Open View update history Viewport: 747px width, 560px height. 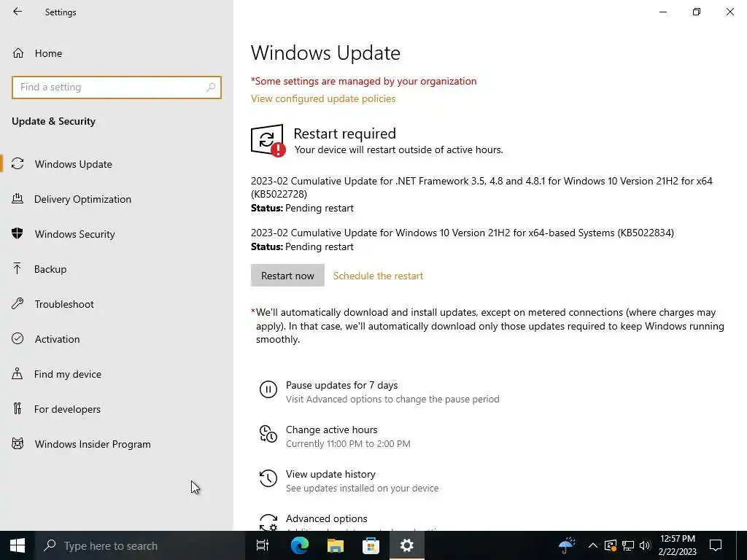[330, 474]
